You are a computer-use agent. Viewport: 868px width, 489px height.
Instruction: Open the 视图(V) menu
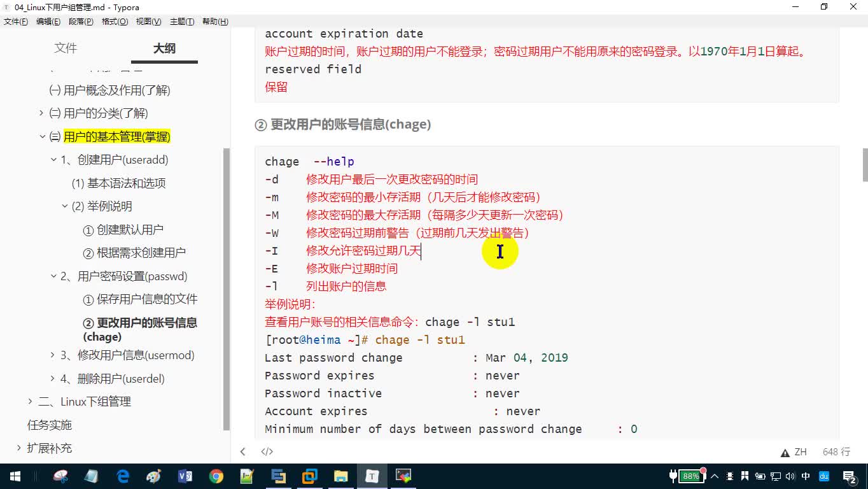click(148, 22)
